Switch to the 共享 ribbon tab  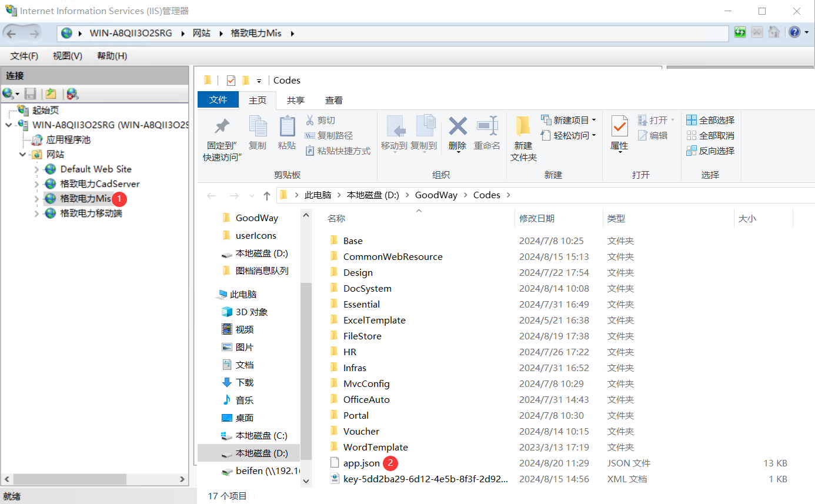point(296,101)
